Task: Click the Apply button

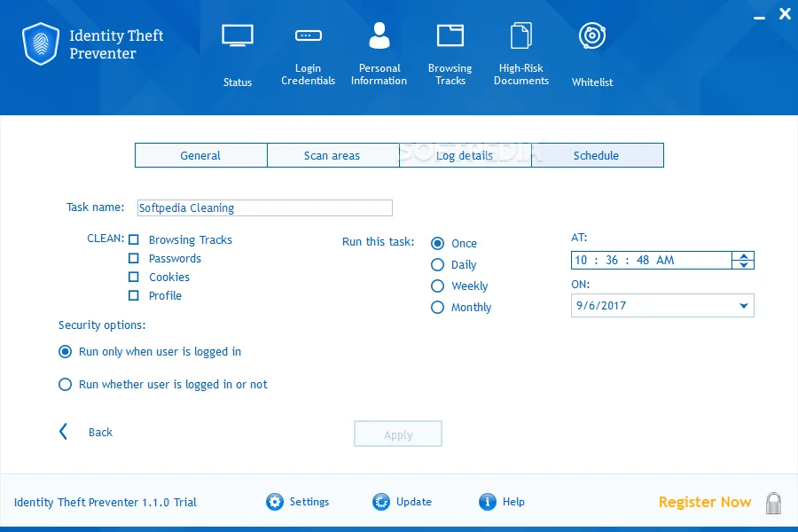Action: (398, 434)
